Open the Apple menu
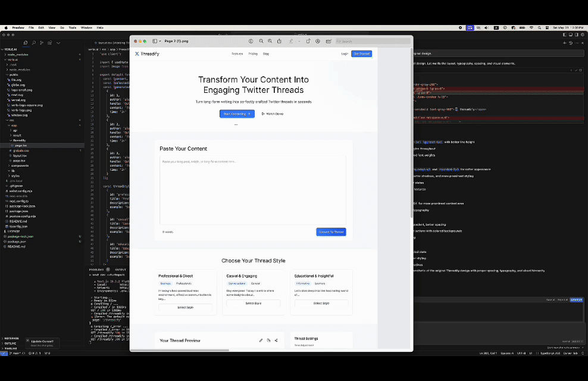Image resolution: width=588 pixels, height=381 pixels. click(x=6, y=28)
